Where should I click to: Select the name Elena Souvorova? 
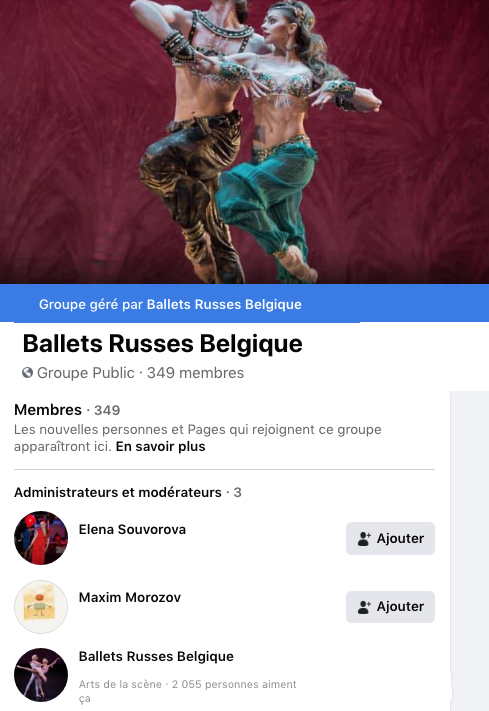pos(132,530)
